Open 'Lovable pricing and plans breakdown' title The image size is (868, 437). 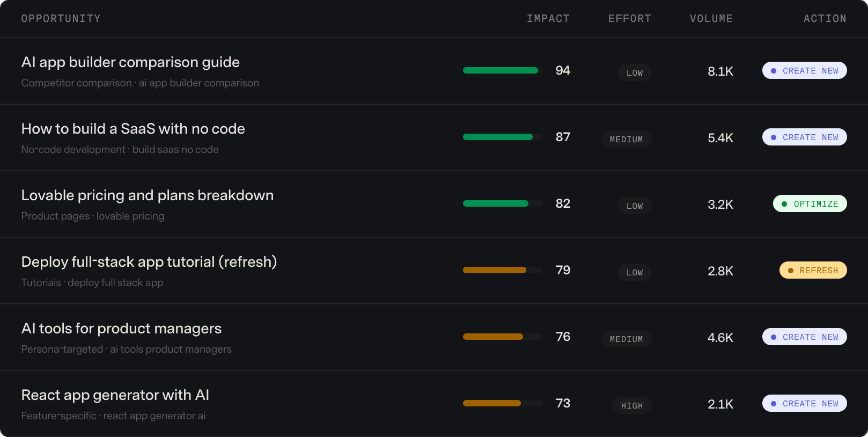pos(148,195)
